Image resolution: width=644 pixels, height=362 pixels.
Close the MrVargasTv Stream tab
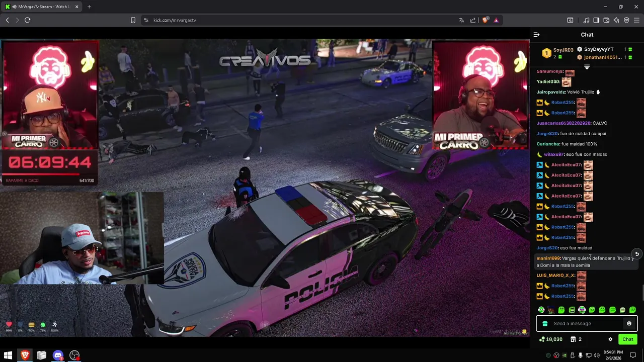tap(77, 7)
